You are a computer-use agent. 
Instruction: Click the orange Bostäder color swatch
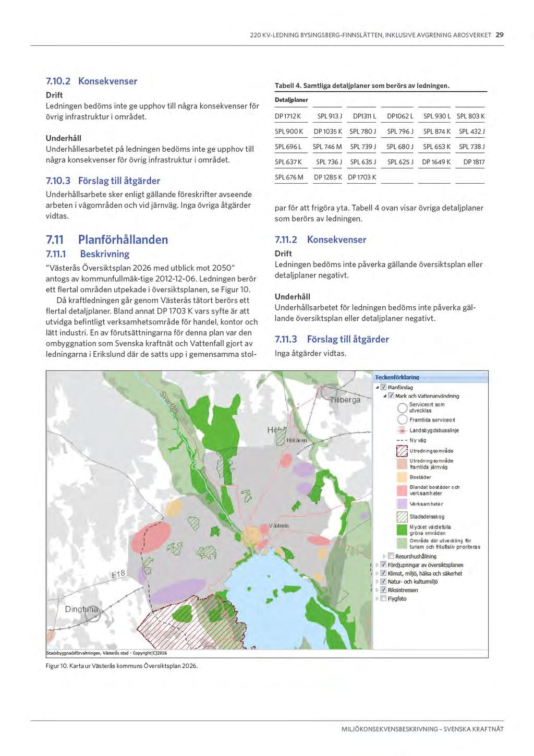tap(402, 477)
